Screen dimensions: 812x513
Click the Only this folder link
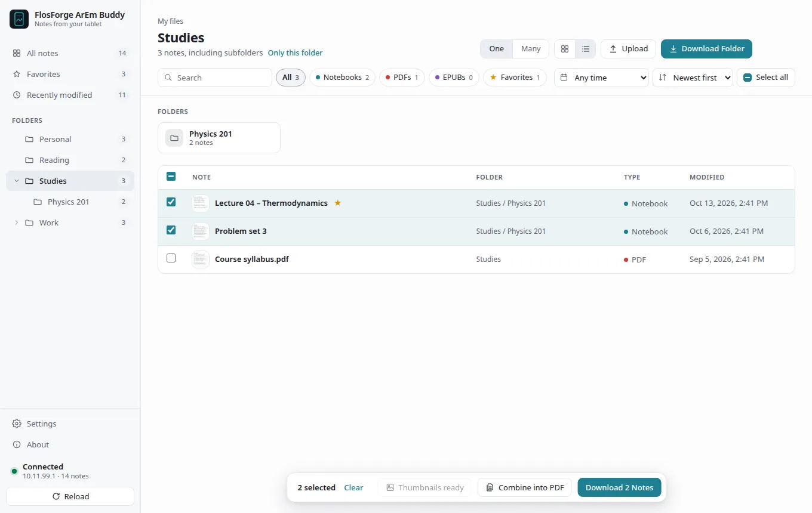pos(295,52)
